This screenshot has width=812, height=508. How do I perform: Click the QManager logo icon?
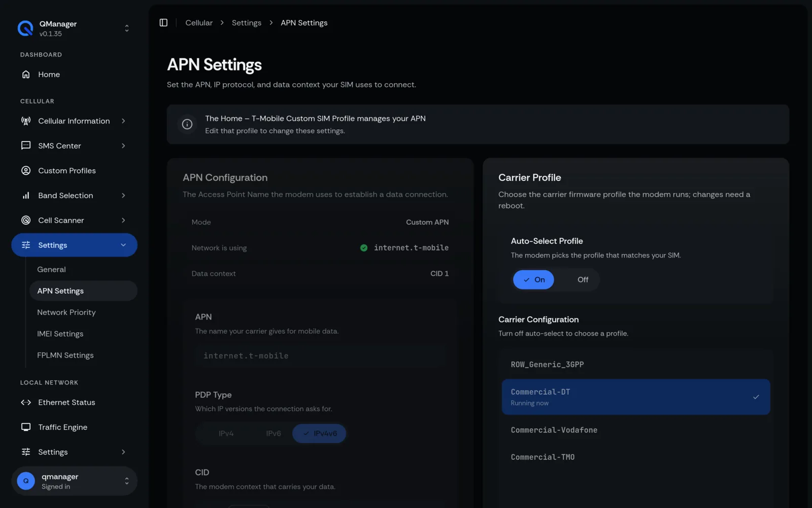(25, 28)
